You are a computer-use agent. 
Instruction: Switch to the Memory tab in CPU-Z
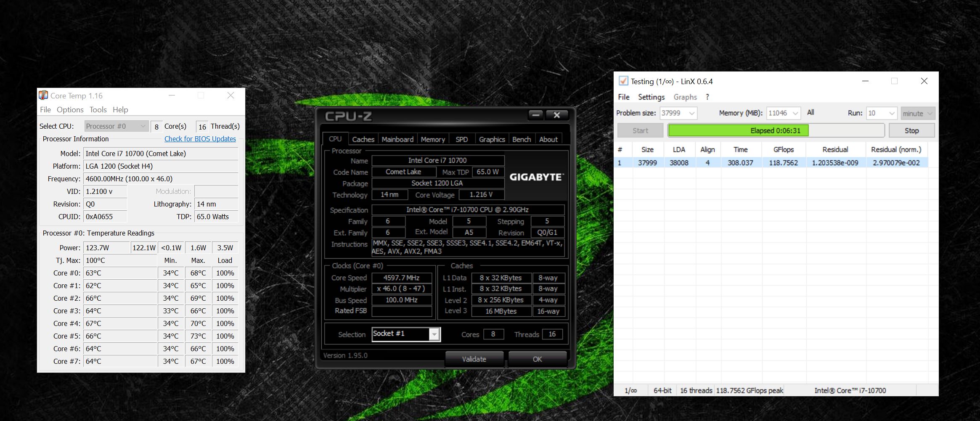point(432,139)
